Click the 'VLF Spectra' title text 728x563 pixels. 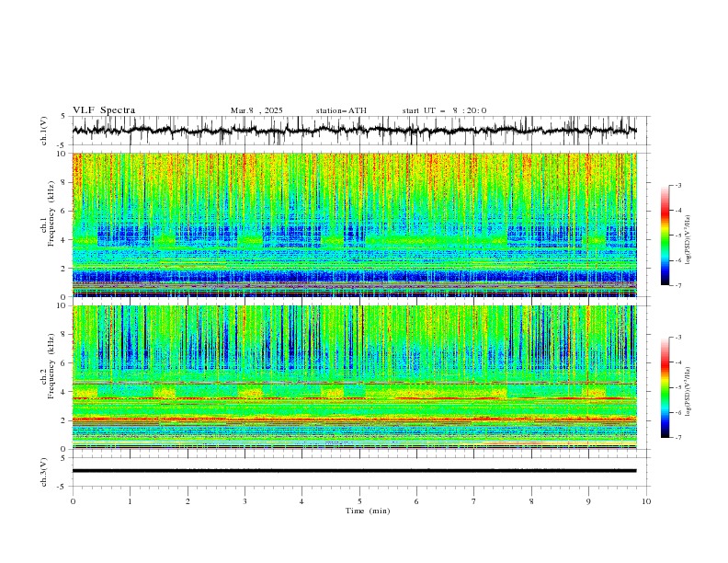coord(104,110)
